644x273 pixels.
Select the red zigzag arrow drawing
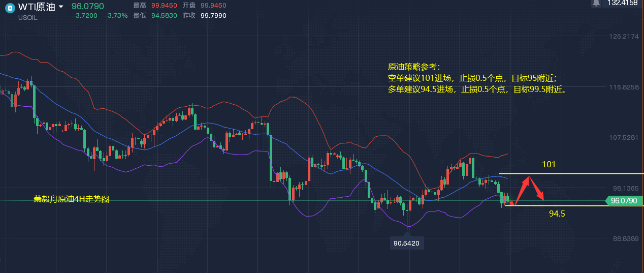pyautogui.click(x=528, y=191)
